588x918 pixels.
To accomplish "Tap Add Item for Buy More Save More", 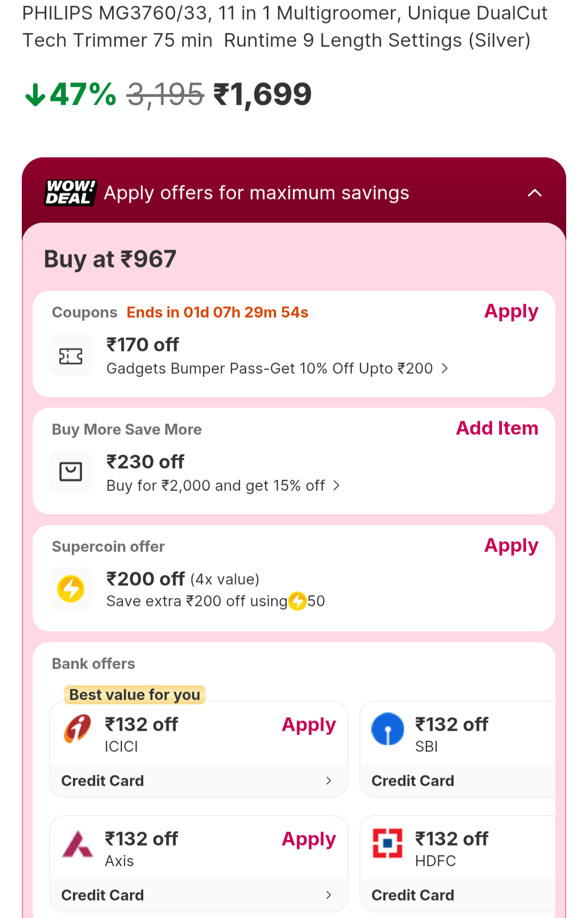I will pos(497,429).
